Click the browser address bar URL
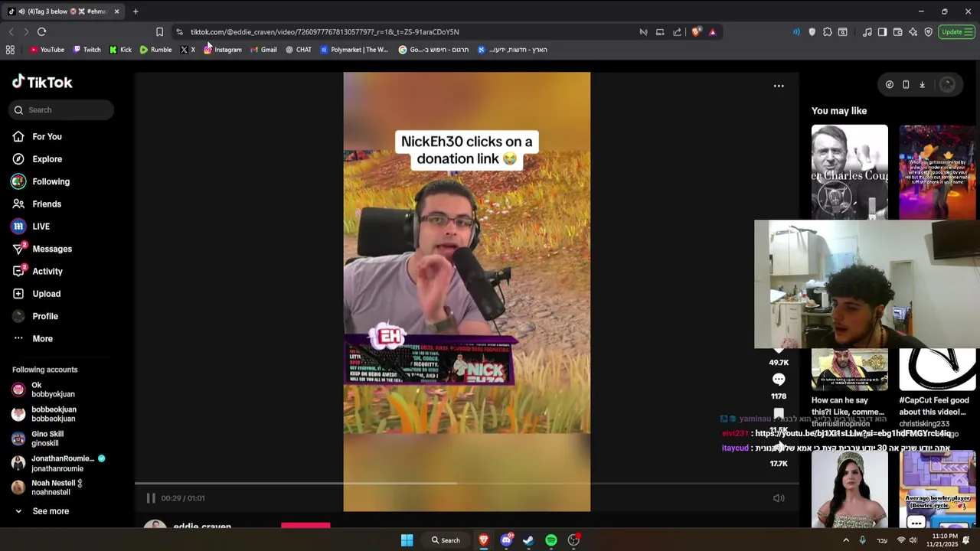980x551 pixels. tap(325, 32)
